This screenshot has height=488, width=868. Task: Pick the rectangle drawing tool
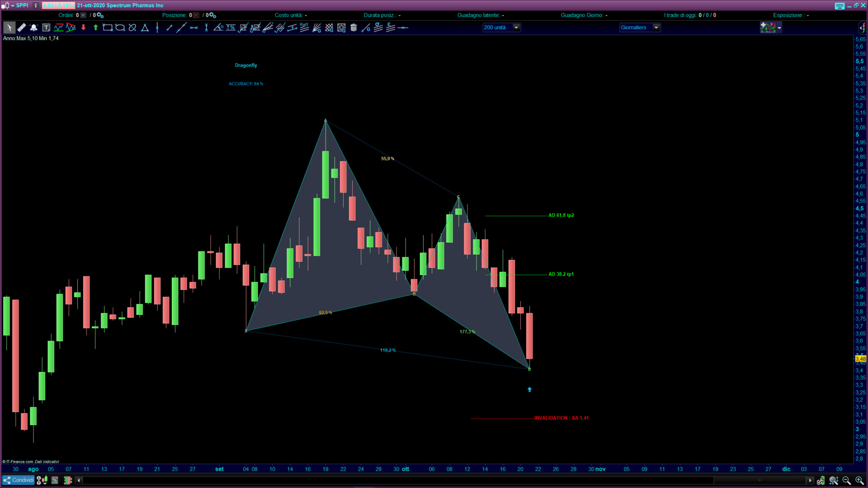[x=108, y=28]
